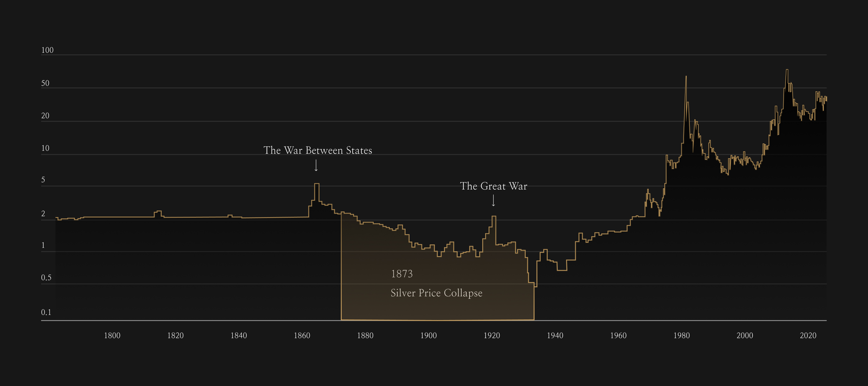868x386 pixels.
Task: Click the arrow below War Between States
Action: tap(316, 165)
